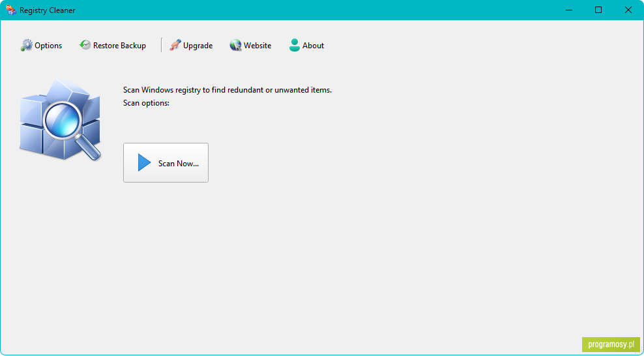The width and height of the screenshot is (644, 356).
Task: Close the Registry Cleaner window
Action: click(628, 10)
